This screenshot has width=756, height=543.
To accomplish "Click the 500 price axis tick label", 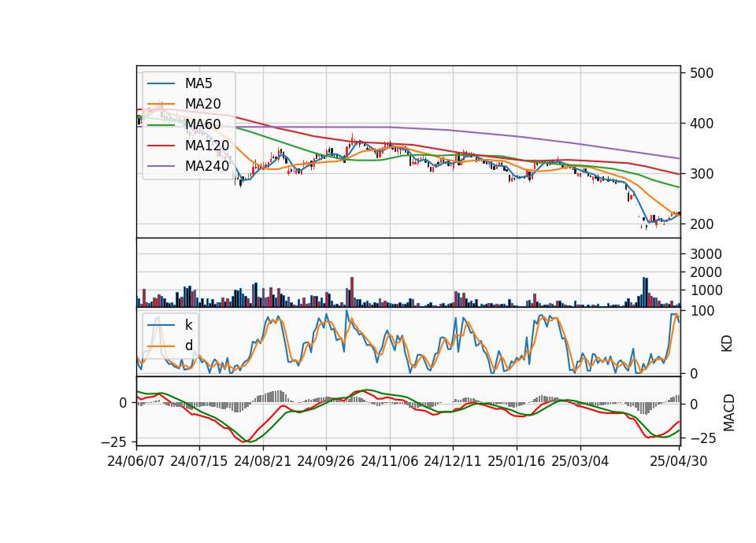I will click(x=702, y=73).
